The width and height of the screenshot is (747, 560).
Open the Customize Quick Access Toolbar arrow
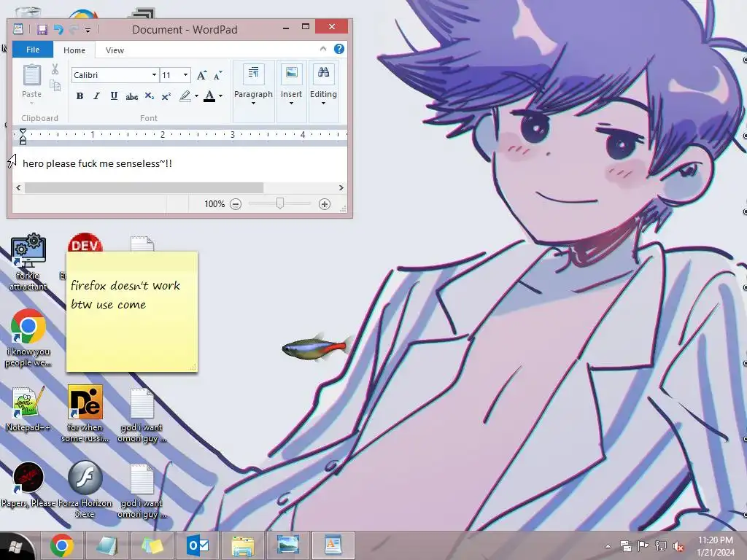(88, 31)
